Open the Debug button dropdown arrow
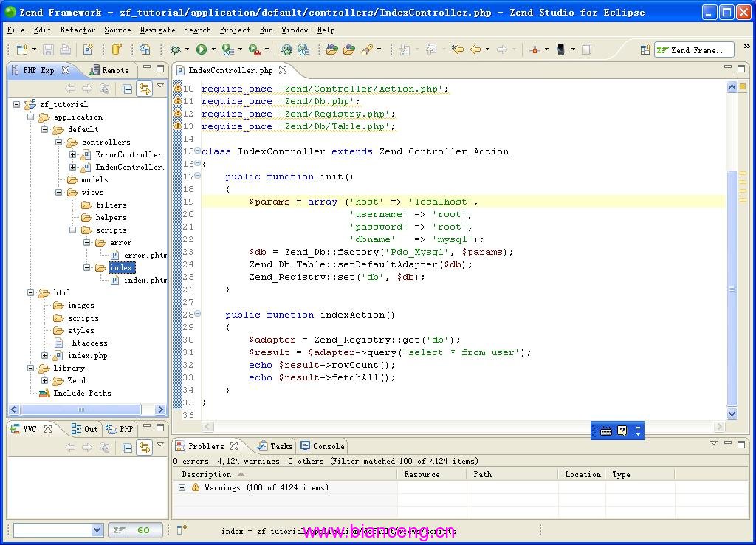This screenshot has height=545, width=756. coord(187,49)
